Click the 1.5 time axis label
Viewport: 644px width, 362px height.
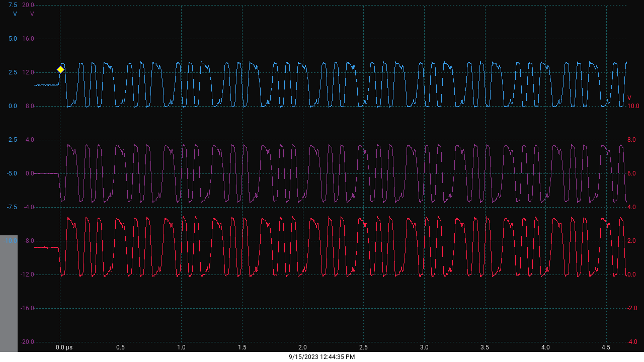[x=242, y=347]
